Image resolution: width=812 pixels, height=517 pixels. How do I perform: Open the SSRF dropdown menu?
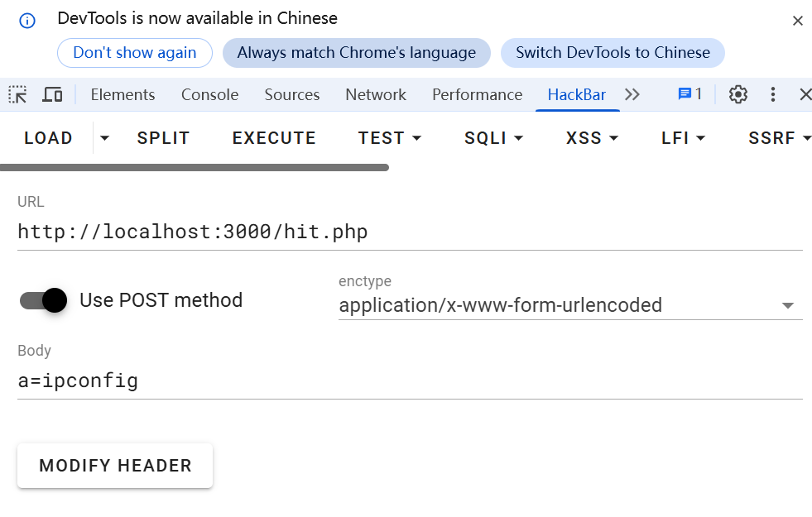[x=779, y=138]
